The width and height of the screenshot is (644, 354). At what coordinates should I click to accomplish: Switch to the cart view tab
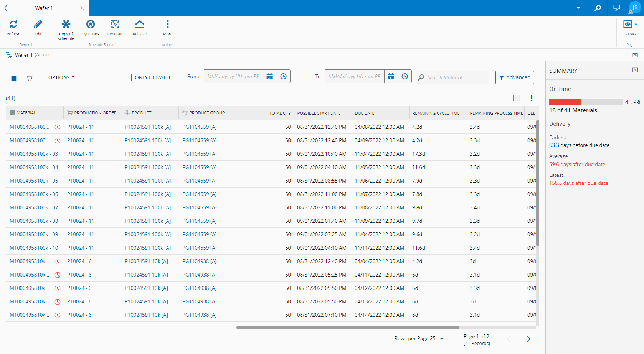[30, 78]
